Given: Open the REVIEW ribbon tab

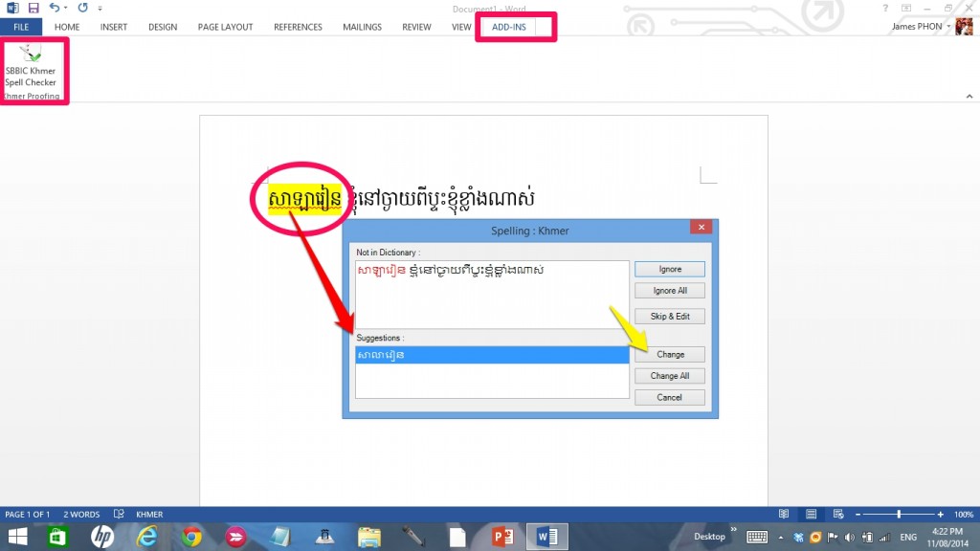Looking at the screenshot, I should [416, 27].
